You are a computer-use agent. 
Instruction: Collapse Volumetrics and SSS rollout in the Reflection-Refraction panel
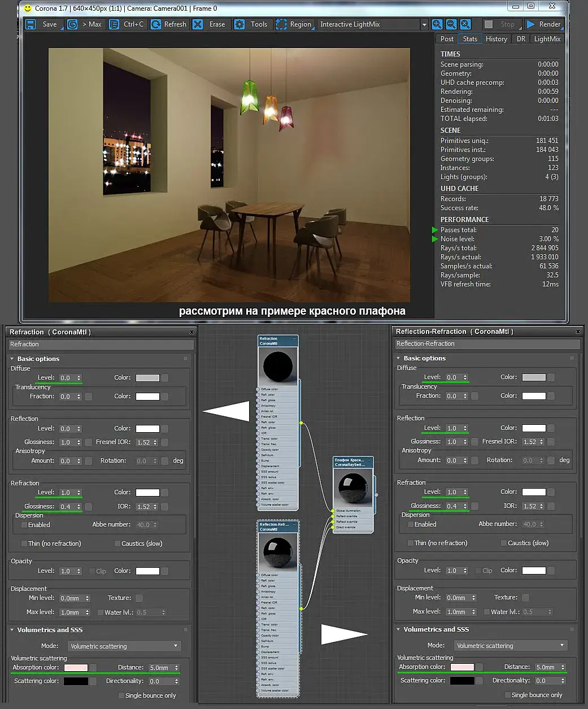398,629
